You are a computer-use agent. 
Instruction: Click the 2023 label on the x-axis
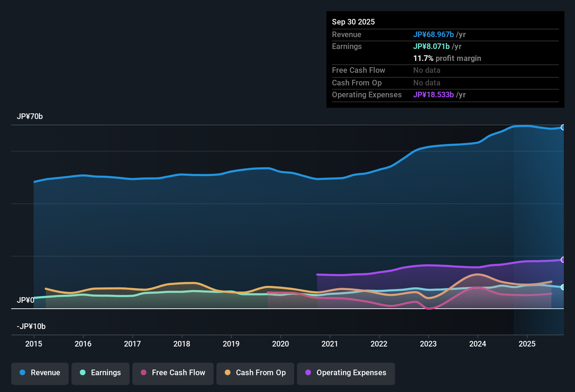[x=428, y=344]
